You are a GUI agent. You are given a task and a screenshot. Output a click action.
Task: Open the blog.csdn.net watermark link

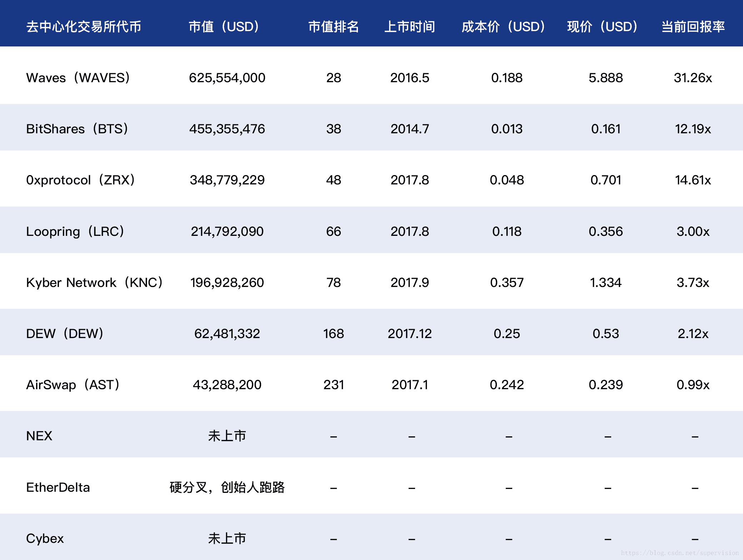point(680,553)
